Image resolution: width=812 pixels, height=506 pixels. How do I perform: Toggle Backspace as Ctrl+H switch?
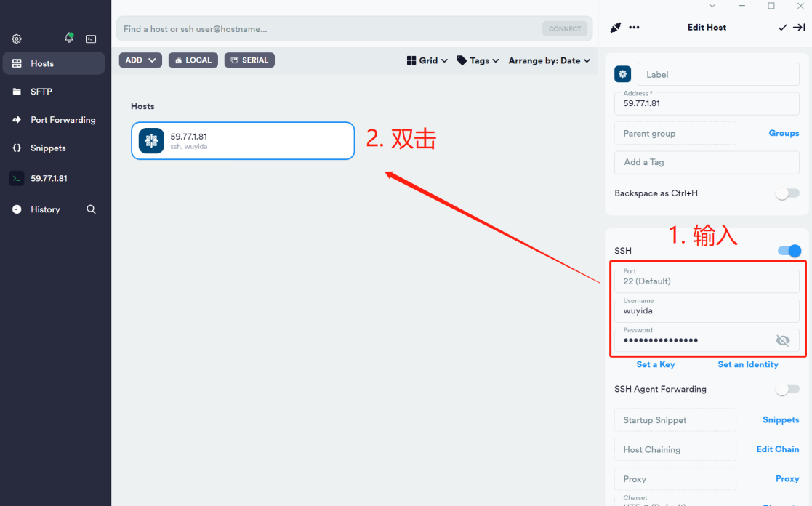(787, 193)
